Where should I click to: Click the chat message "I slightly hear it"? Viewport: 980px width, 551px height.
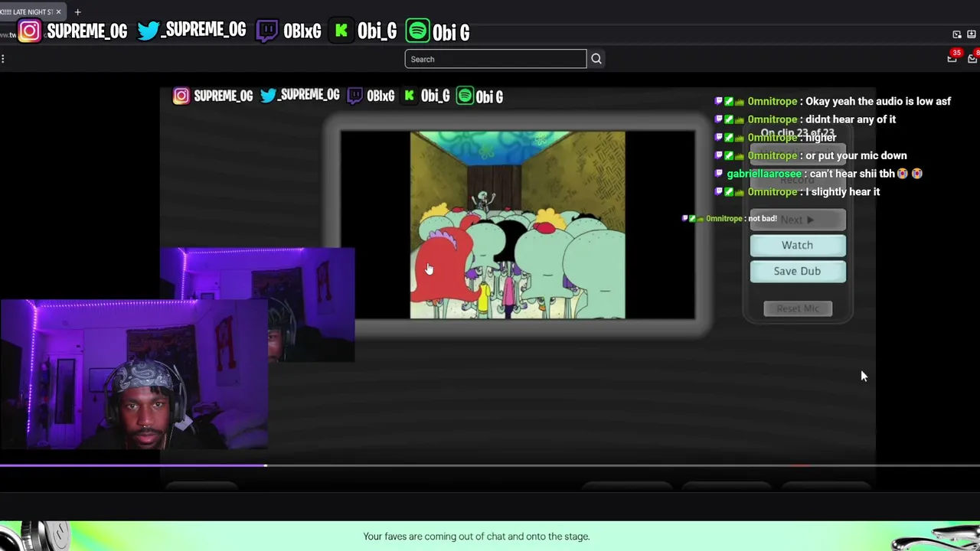842,192
